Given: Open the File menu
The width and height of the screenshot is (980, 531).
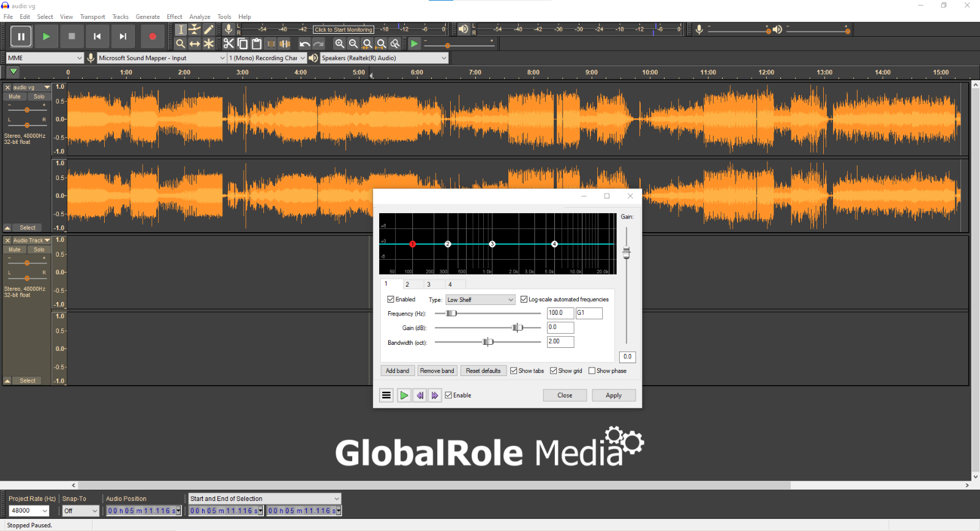Looking at the screenshot, I should click(8, 17).
